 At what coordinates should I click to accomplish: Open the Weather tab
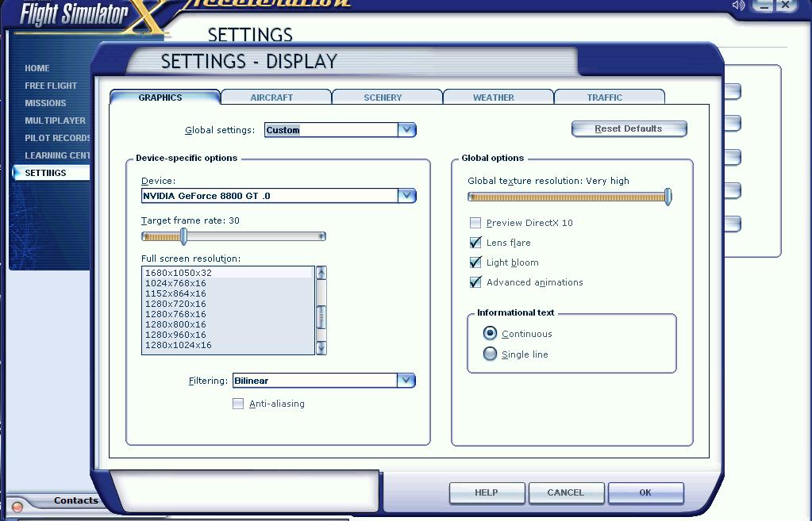click(494, 98)
